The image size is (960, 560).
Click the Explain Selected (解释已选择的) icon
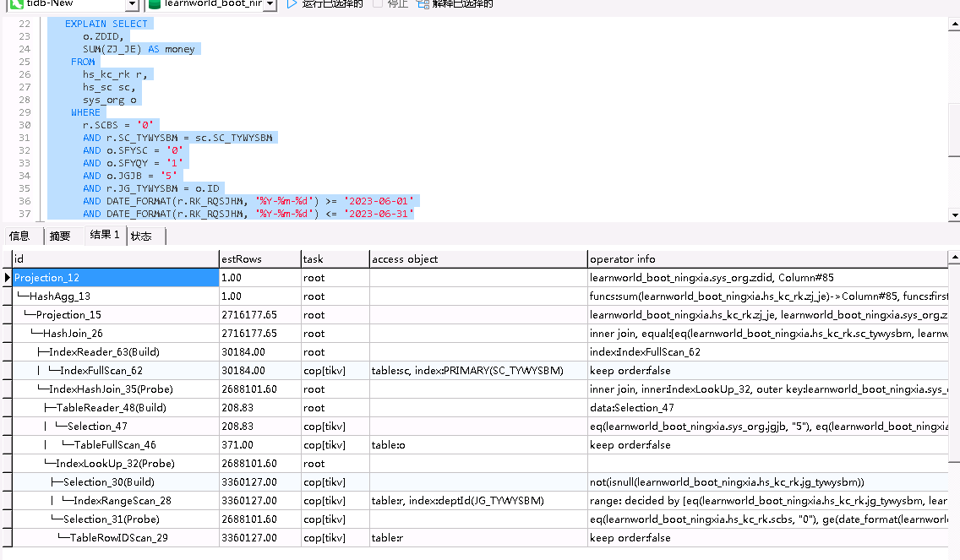coord(423,3)
